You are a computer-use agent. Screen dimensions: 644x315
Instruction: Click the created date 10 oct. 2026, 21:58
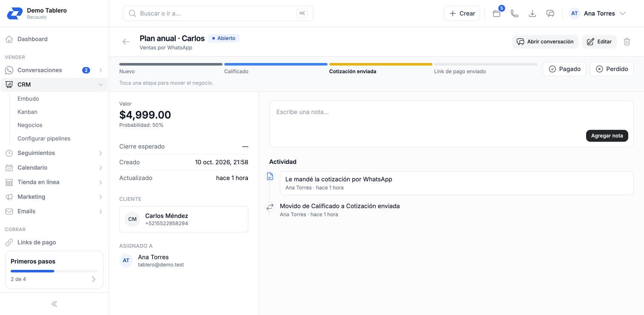coord(221,162)
